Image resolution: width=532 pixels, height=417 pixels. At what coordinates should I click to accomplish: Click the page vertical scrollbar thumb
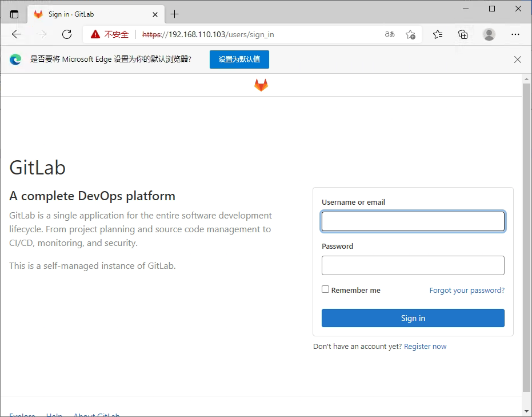527,238
